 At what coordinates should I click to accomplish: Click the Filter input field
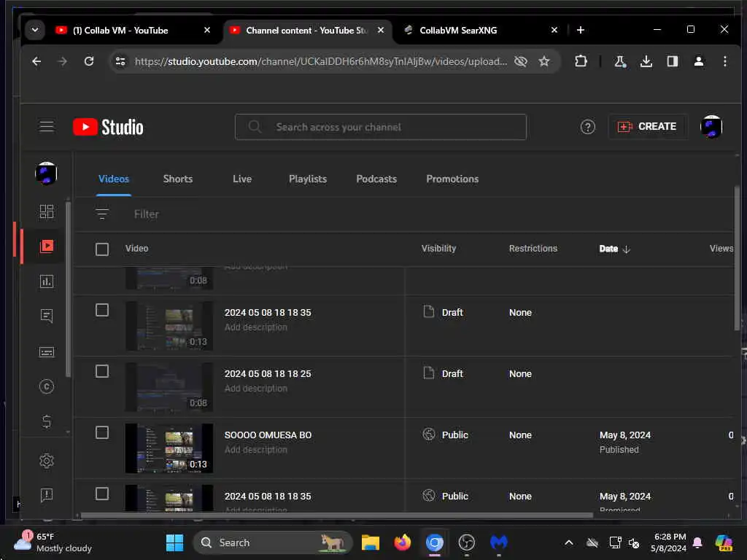click(146, 214)
